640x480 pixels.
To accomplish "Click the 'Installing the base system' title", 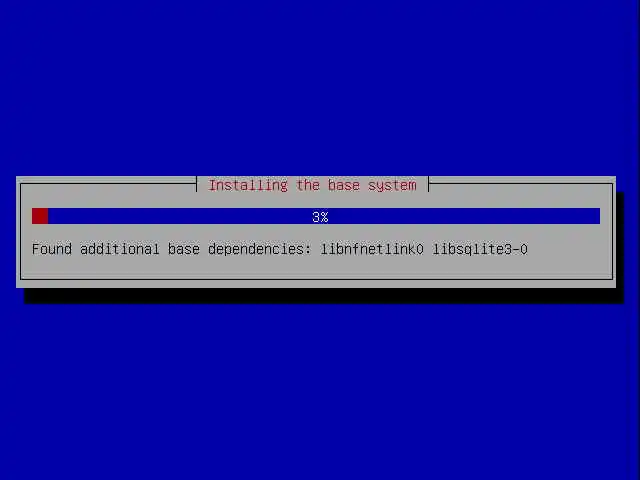I will coord(313,185).
